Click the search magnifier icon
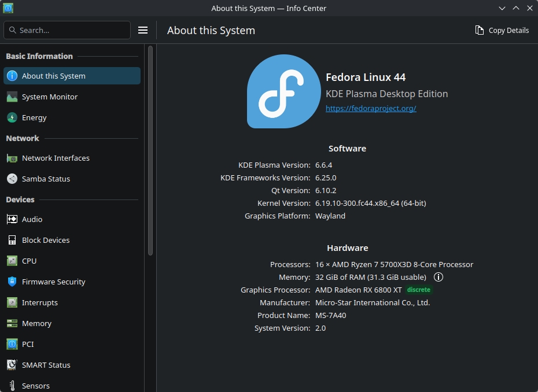The width and height of the screenshot is (538, 392). tap(13, 30)
